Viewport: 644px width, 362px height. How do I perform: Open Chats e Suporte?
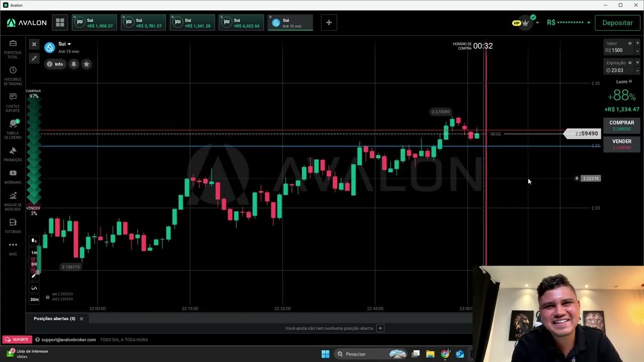(x=13, y=99)
